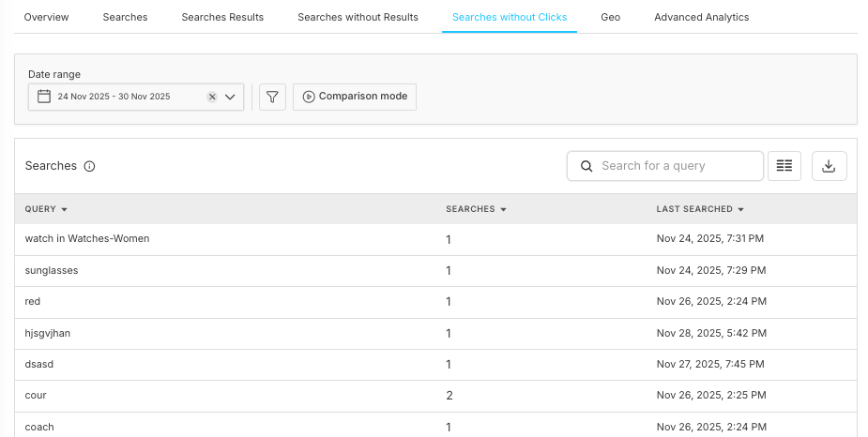Sort by the QUERY column header

pos(46,209)
